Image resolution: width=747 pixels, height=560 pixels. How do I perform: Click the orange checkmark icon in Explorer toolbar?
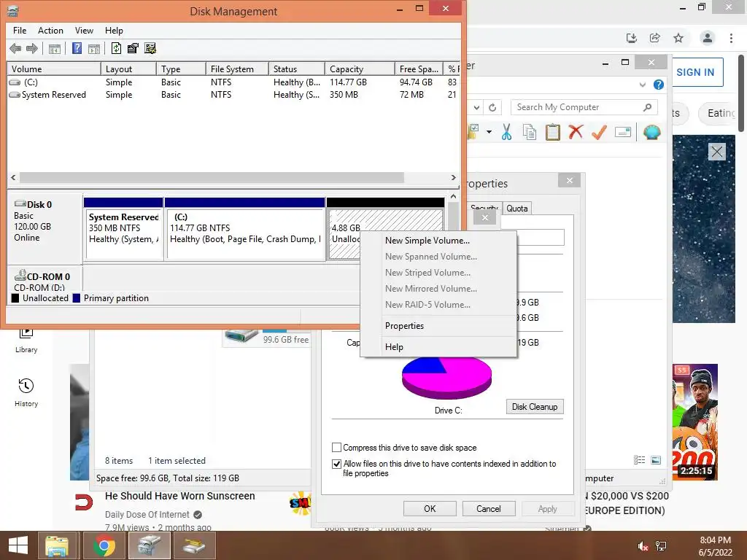pyautogui.click(x=599, y=132)
